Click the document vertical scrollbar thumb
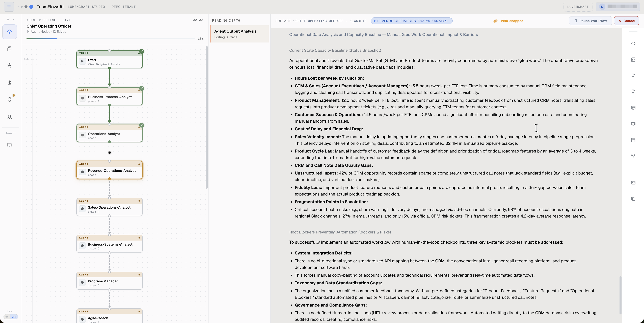The image size is (644, 323). tap(621, 295)
